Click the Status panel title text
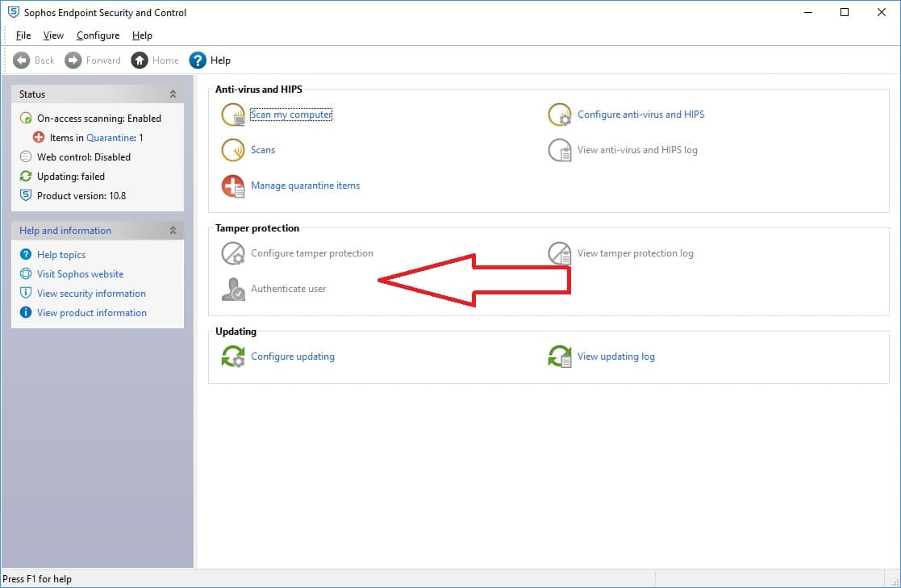 pos(32,94)
